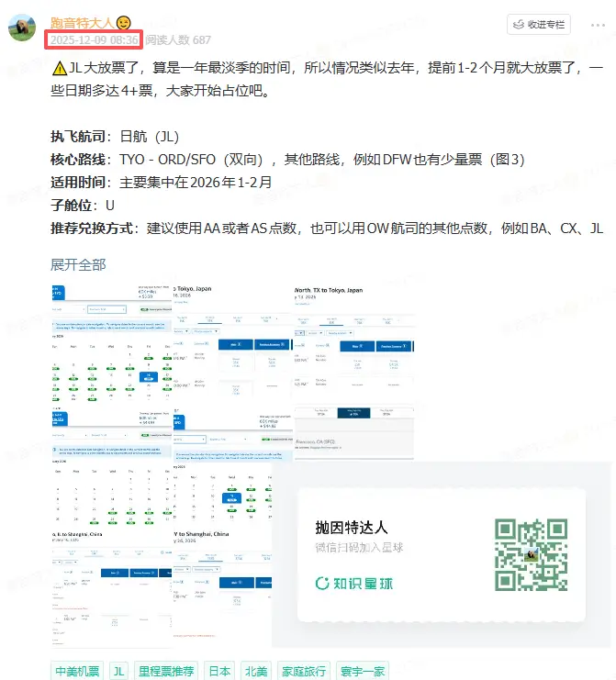Open the 'TX to Tokyo, Japan' screenshot thumbnail
The image size is (616, 680).
[x=354, y=344]
